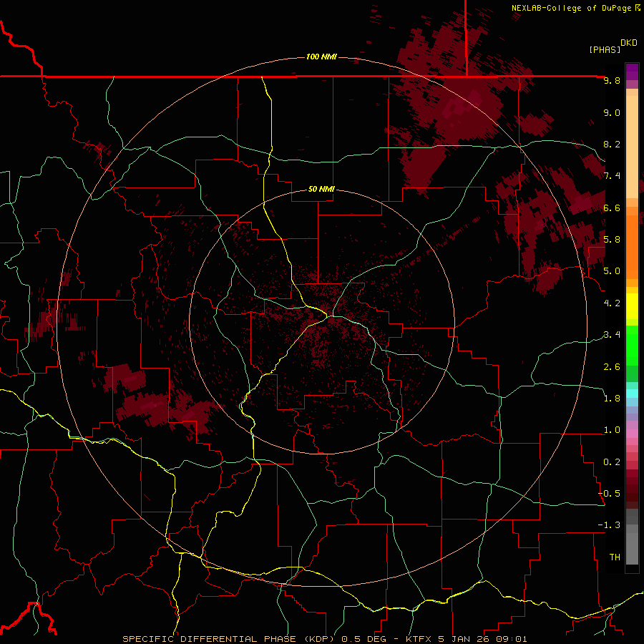Click the 9.0 legend value
The image size is (644, 644).
coord(612,112)
